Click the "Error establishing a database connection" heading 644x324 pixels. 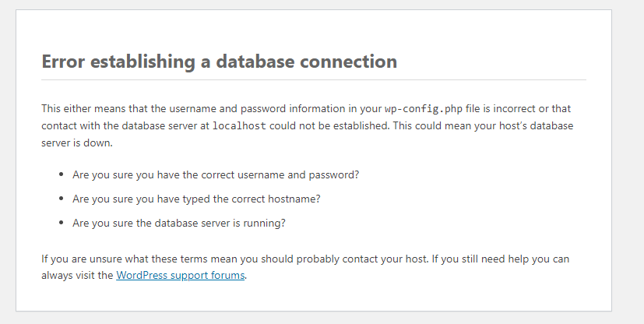tap(219, 62)
